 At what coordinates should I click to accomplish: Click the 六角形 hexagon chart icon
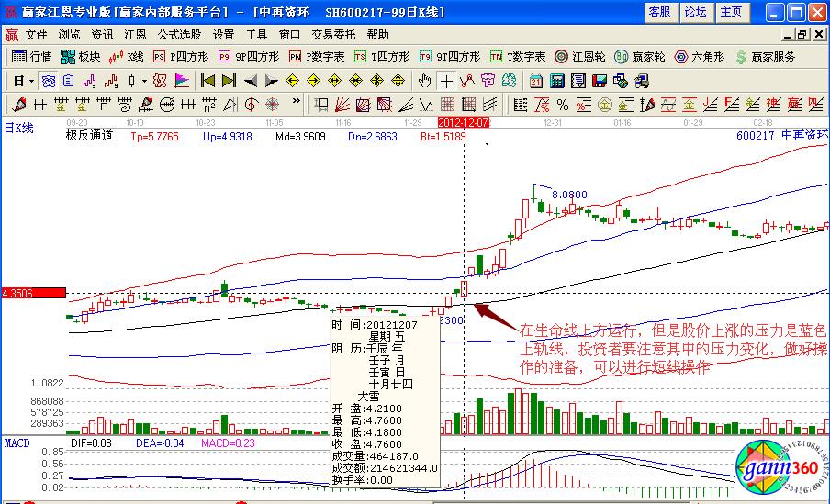tap(702, 57)
